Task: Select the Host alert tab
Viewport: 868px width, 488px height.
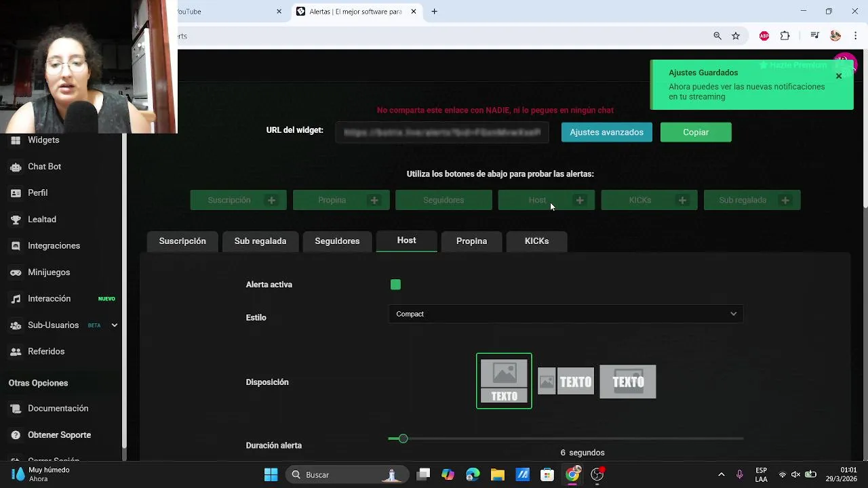Action: 407,241
